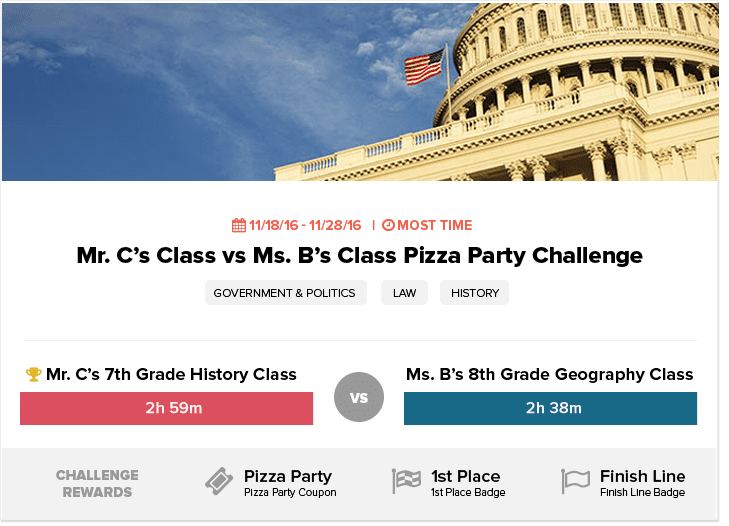Click the gold trophy icon

tap(33, 375)
